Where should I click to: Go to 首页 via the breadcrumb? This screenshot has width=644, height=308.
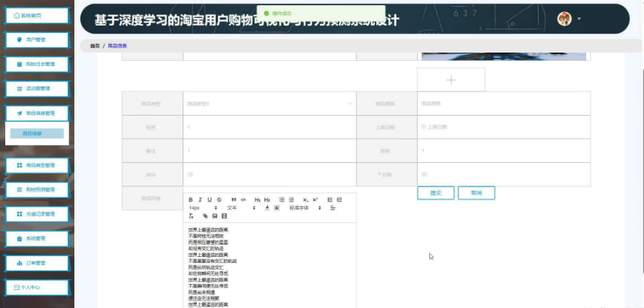click(x=95, y=46)
